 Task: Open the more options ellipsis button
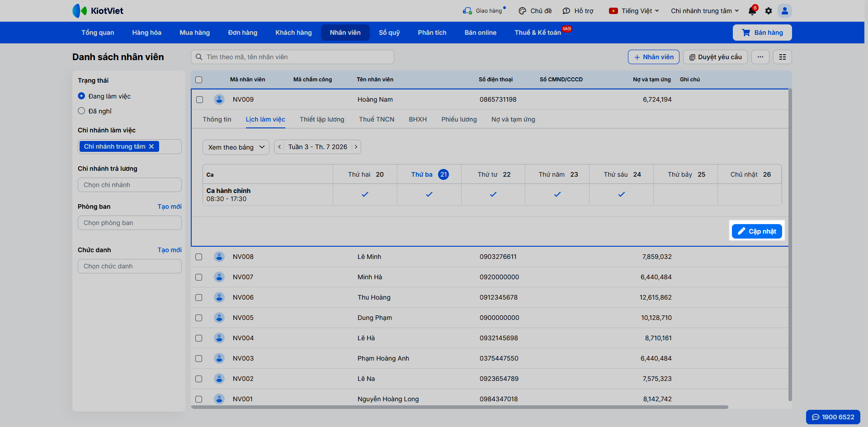(760, 57)
